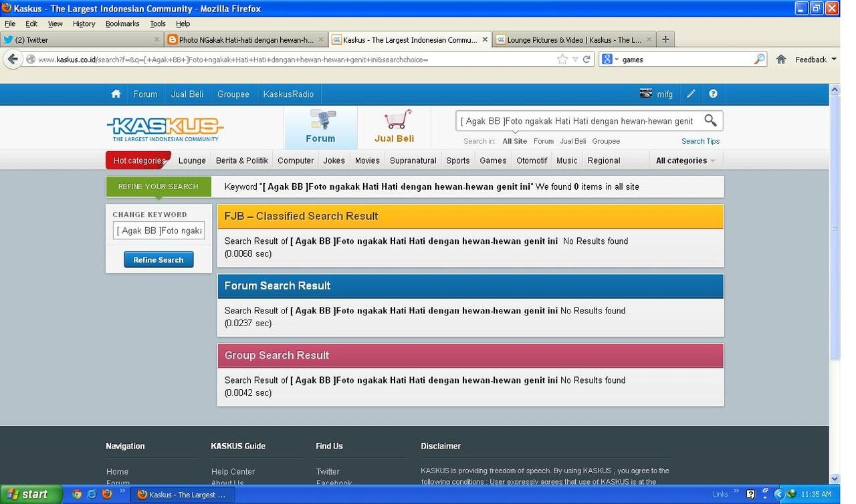The image size is (856, 504).
Task: Open the Bookmarks menu
Action: tap(122, 23)
